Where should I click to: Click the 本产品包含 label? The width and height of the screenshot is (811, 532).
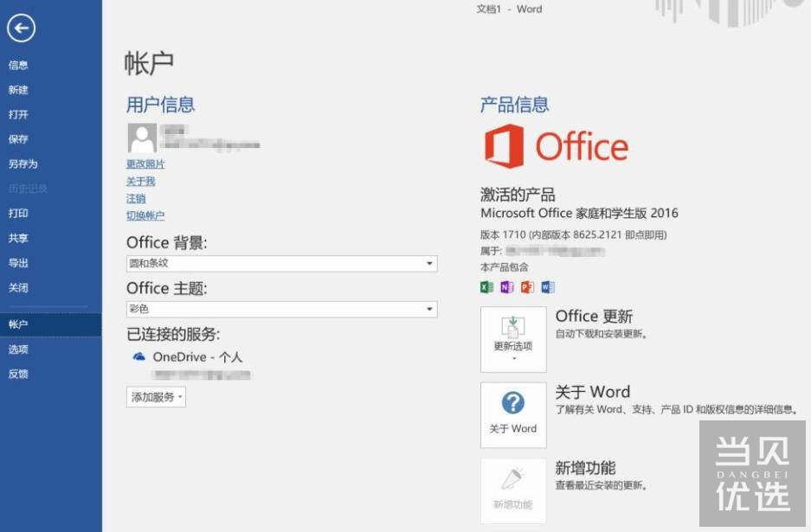point(505,267)
